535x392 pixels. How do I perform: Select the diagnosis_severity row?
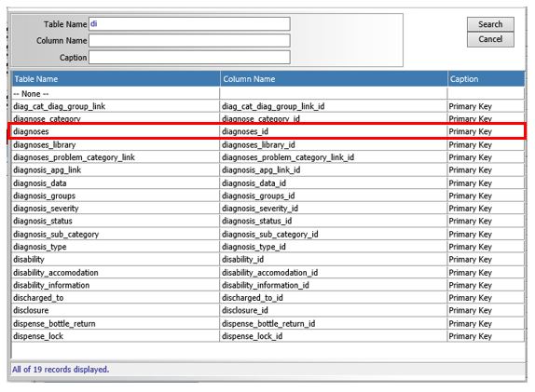(x=268, y=209)
